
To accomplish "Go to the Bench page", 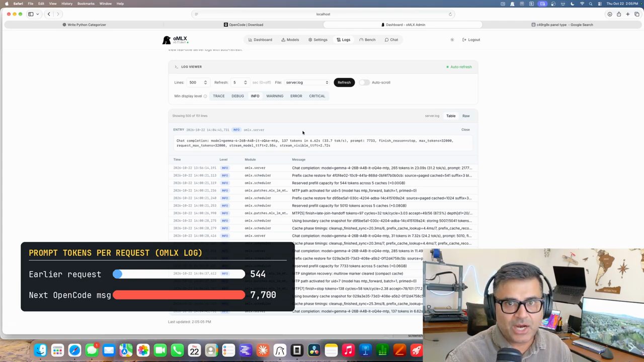I will click(x=367, y=40).
